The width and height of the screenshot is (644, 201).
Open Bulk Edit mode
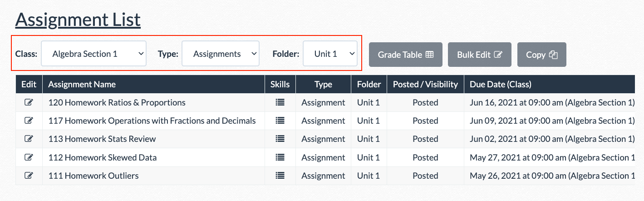[x=480, y=55]
